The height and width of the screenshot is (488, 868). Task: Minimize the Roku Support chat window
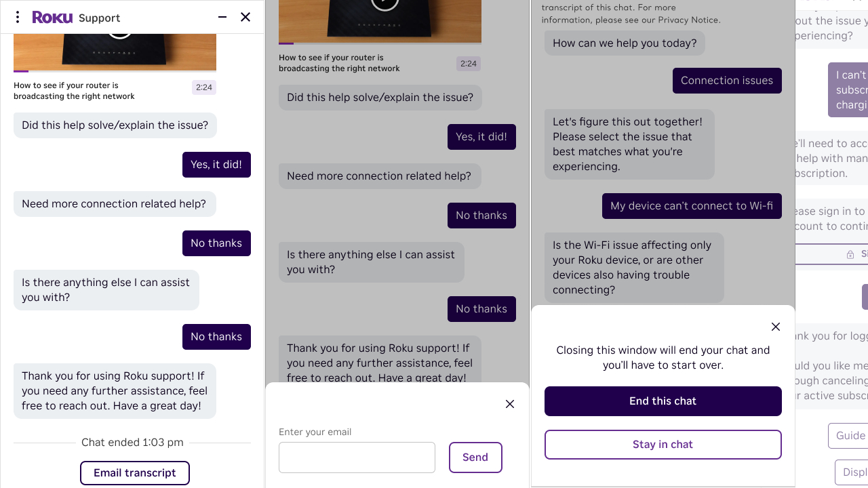coord(222,18)
